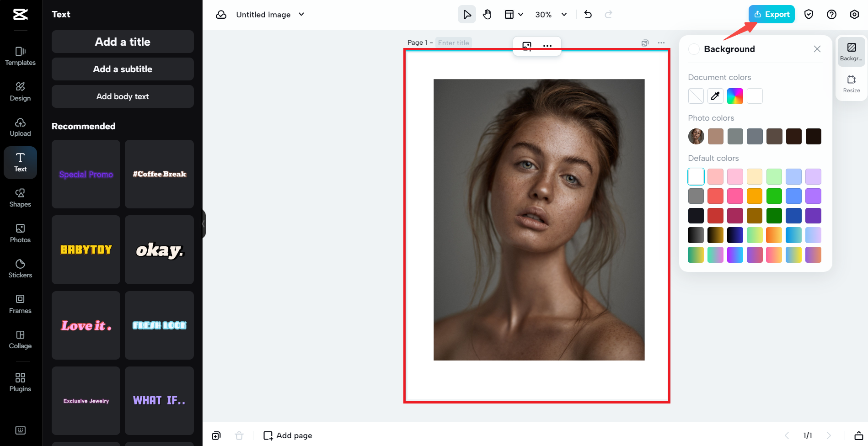
Task: Open the Untitled image name dropdown
Action: point(270,15)
